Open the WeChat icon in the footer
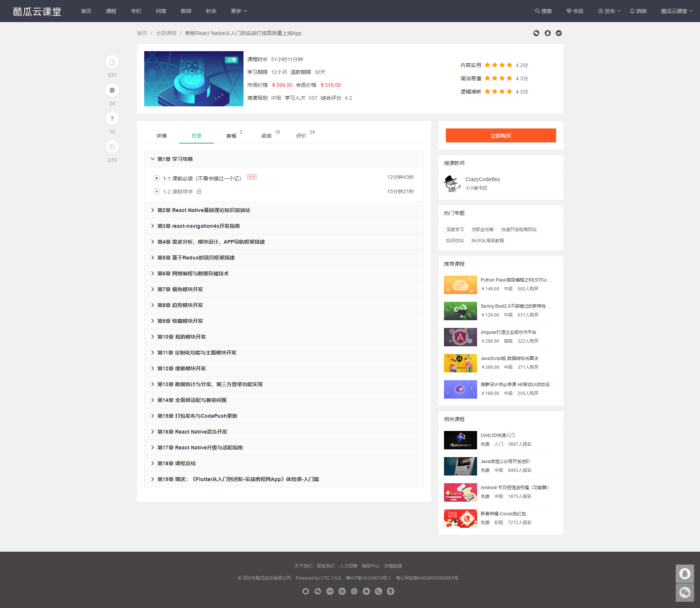700x608 pixels. pos(318,591)
